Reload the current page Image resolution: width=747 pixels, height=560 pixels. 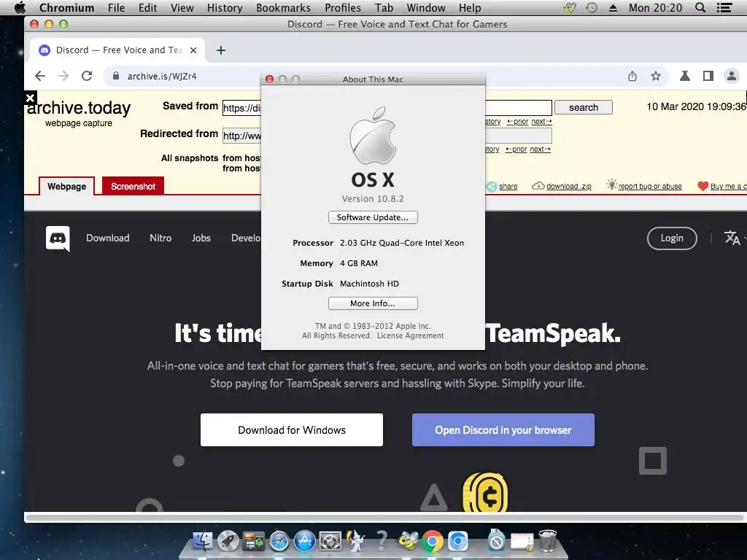(x=87, y=76)
